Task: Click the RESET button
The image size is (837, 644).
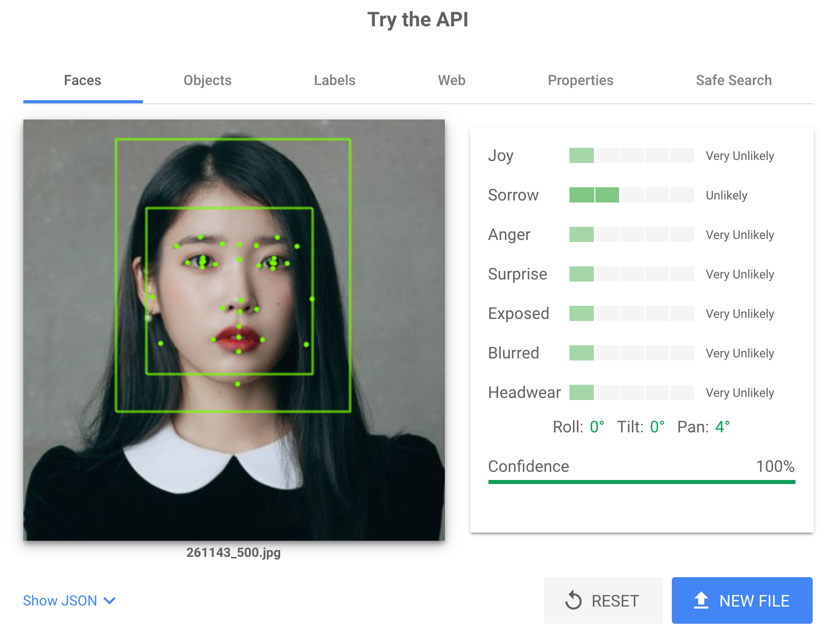Action: (x=603, y=600)
